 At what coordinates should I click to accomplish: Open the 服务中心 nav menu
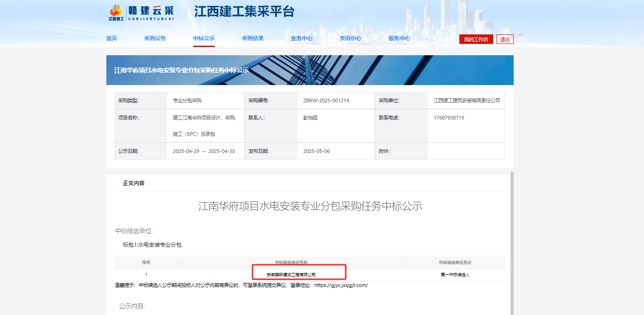400,38
